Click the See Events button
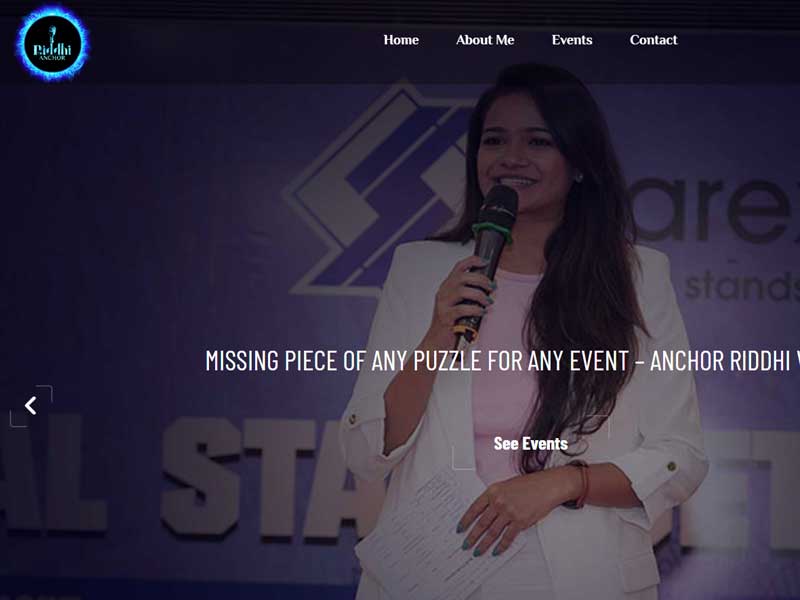The width and height of the screenshot is (800, 600). point(531,443)
